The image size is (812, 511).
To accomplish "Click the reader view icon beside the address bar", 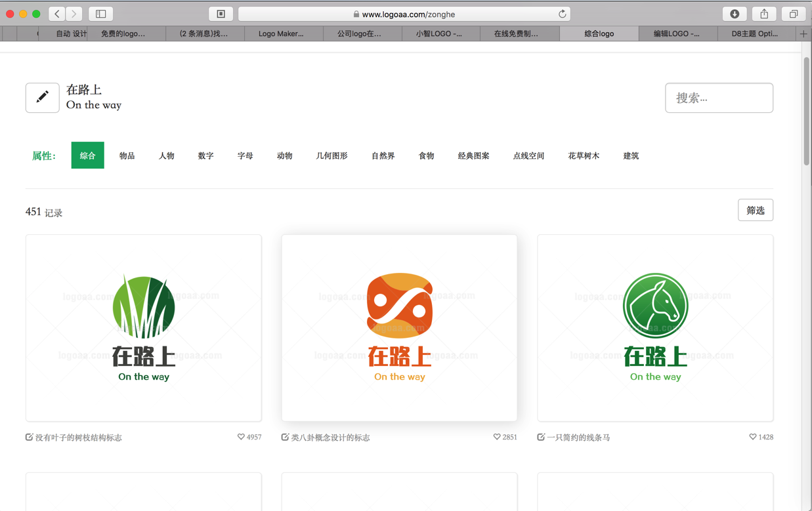I will [221, 14].
